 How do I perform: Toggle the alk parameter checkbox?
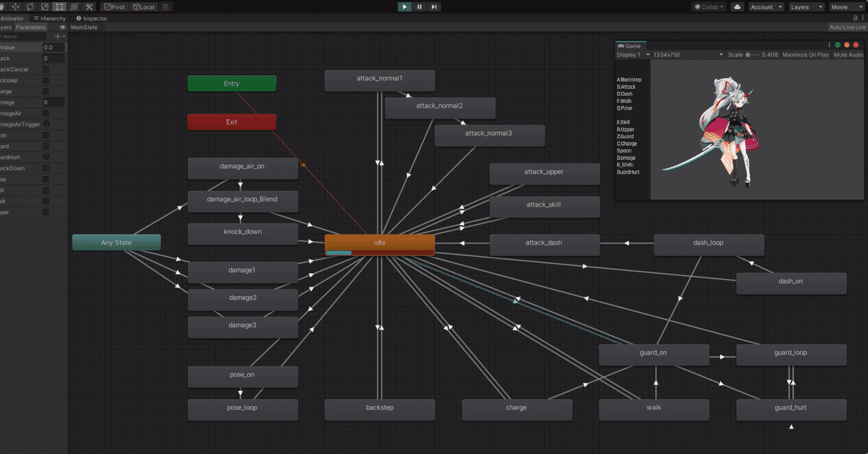pos(45,201)
